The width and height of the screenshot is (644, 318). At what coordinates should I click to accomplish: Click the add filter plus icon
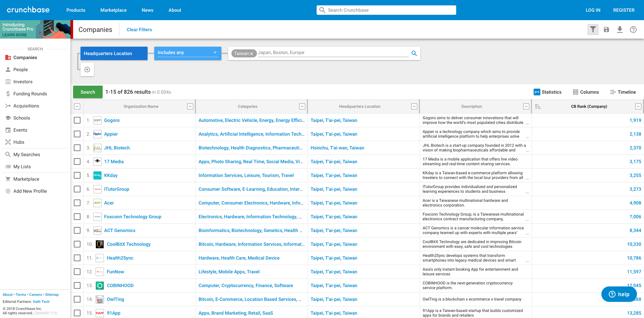click(87, 70)
